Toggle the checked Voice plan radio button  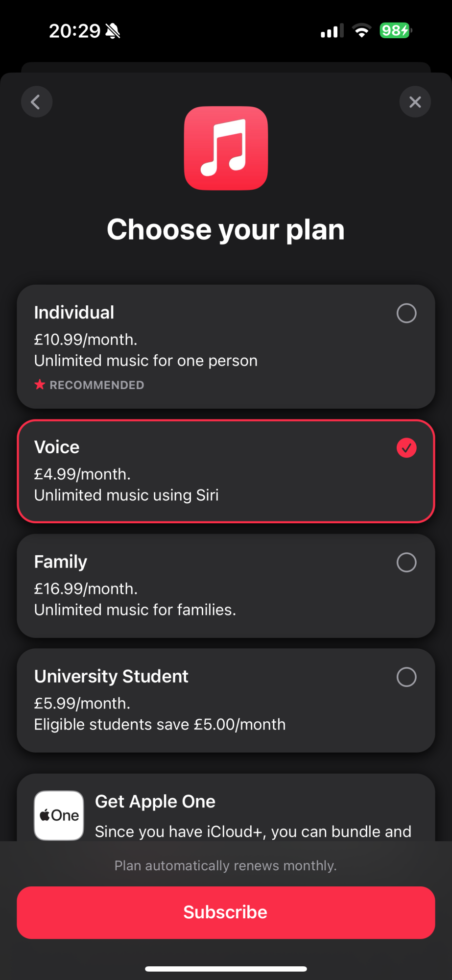point(406,448)
